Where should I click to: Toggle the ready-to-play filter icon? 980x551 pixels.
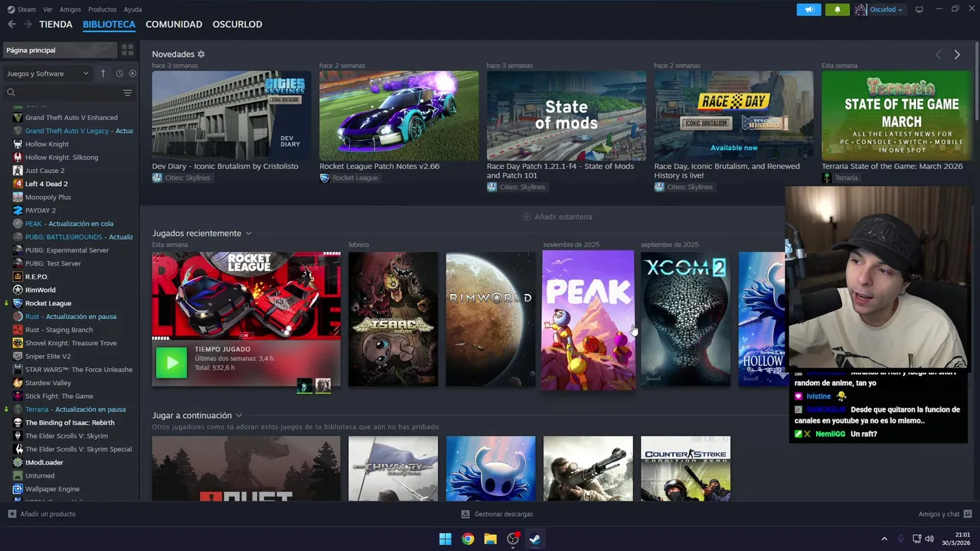coord(132,73)
